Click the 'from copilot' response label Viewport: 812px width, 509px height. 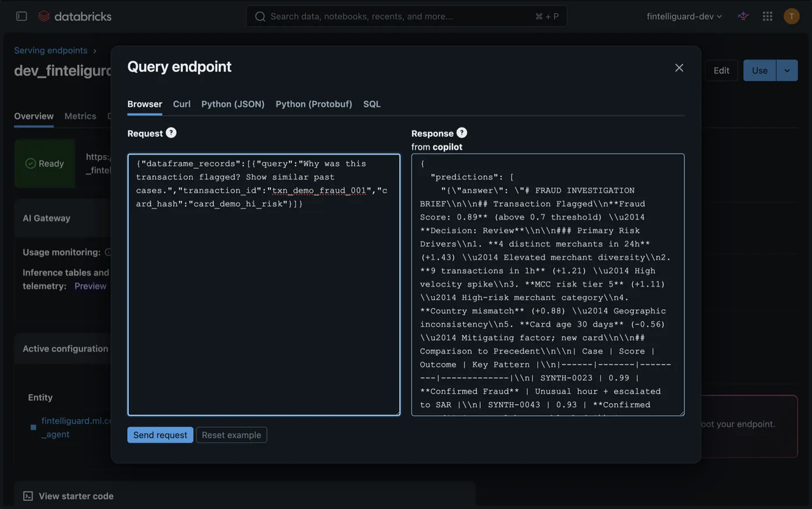[437, 147]
